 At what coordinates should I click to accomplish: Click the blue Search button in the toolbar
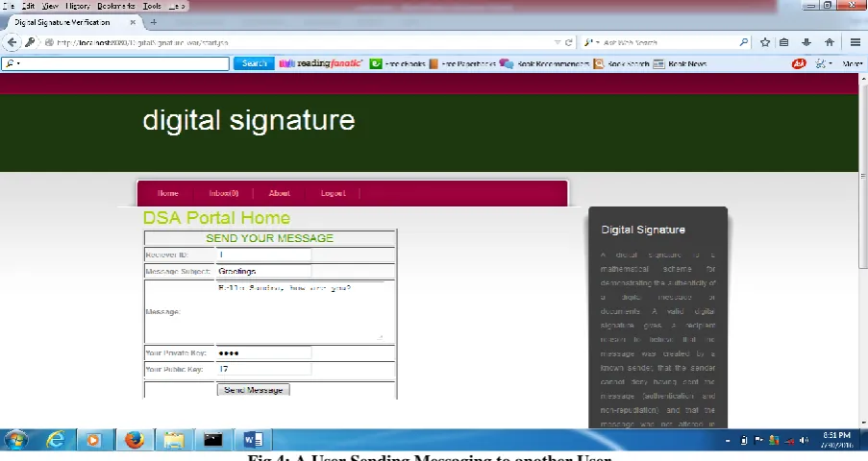point(254,63)
